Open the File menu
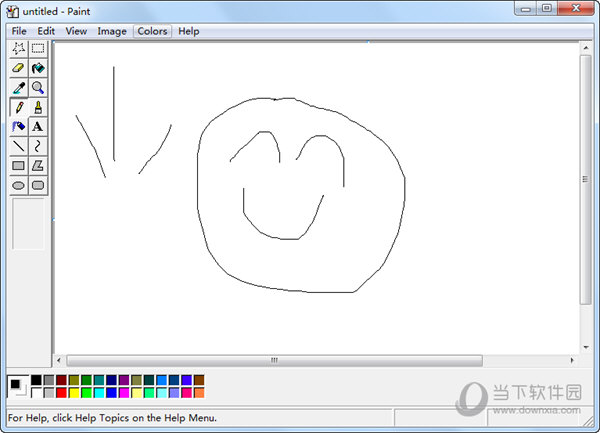 pyautogui.click(x=19, y=31)
